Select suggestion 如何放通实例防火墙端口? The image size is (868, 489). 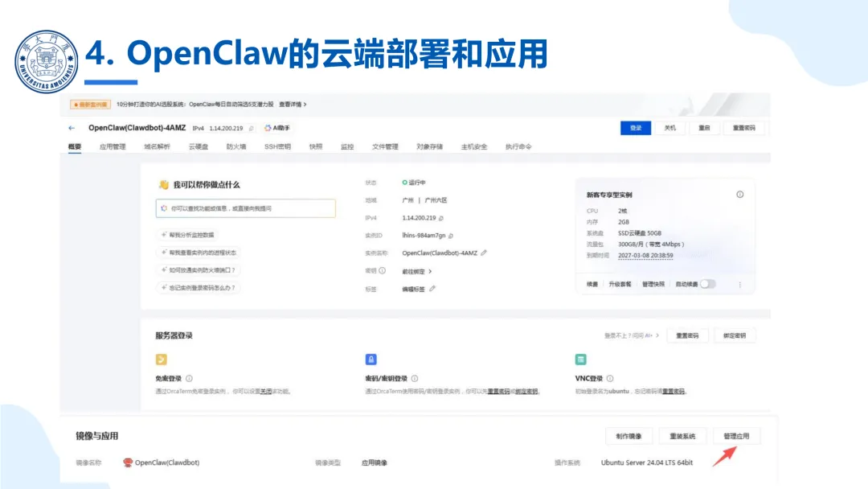199,270
